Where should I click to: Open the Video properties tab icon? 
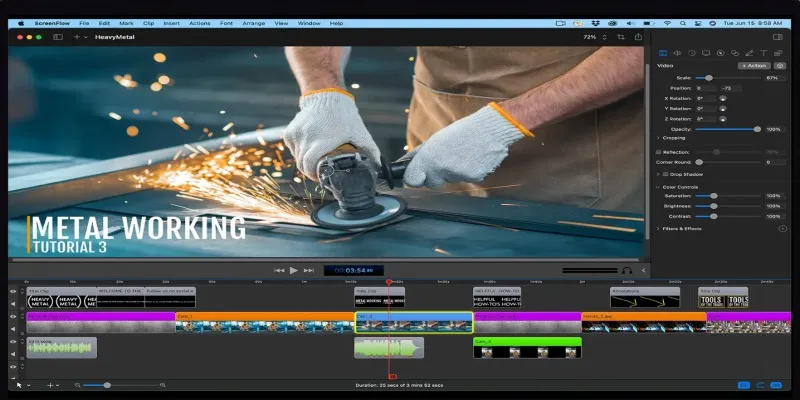[x=663, y=53]
